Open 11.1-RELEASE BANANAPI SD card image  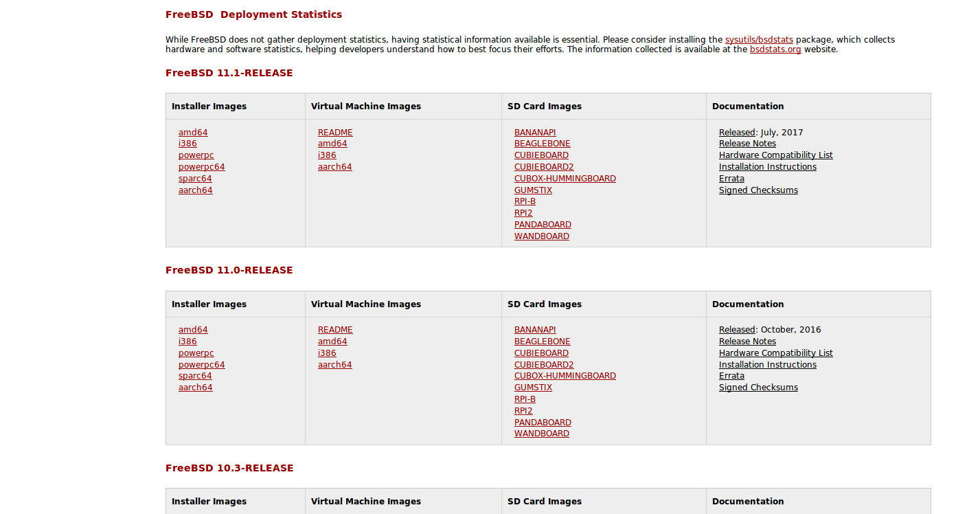pos(535,133)
